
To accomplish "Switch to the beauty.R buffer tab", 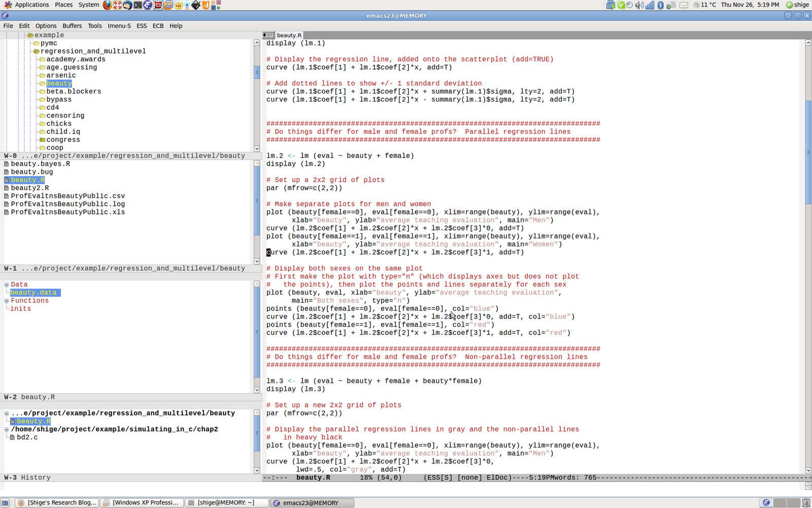I will [x=289, y=35].
